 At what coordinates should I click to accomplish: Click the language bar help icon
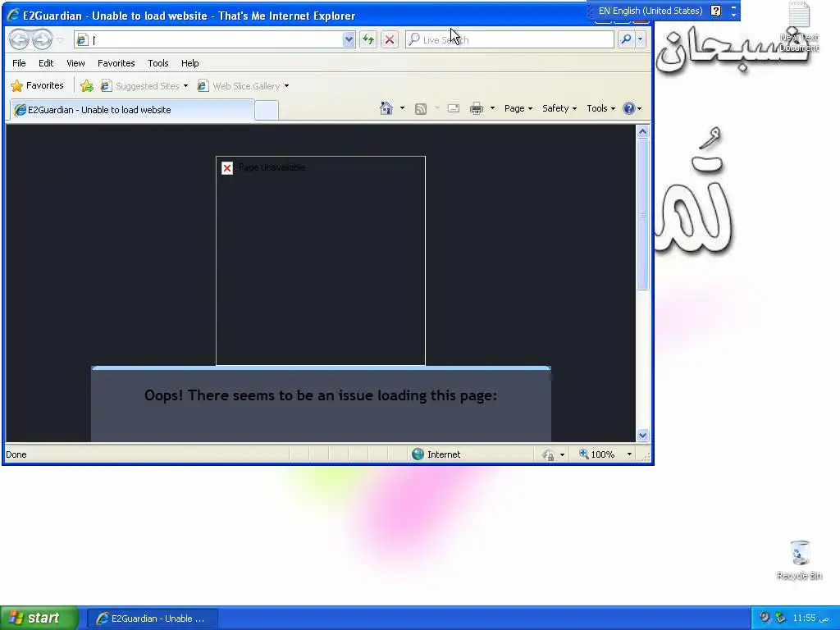tap(715, 11)
